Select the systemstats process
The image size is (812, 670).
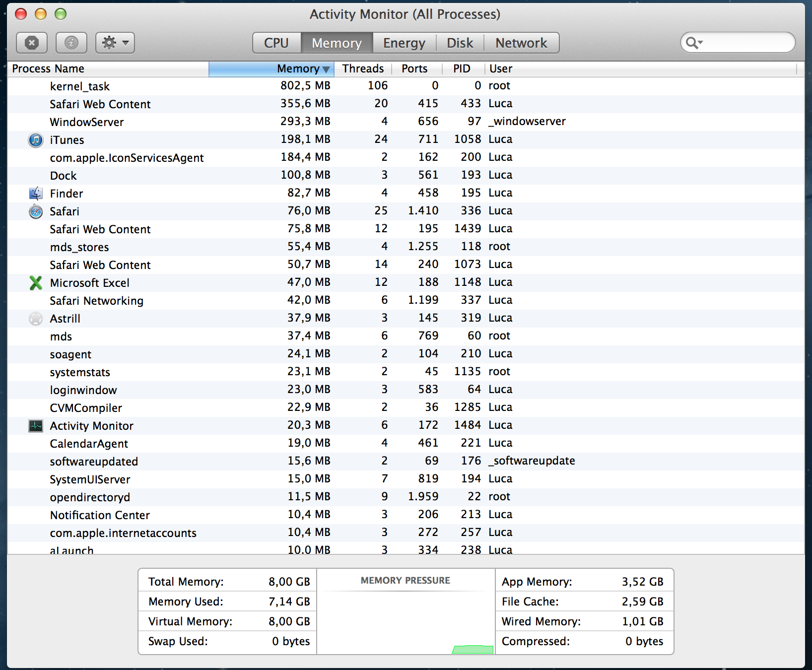click(x=406, y=372)
